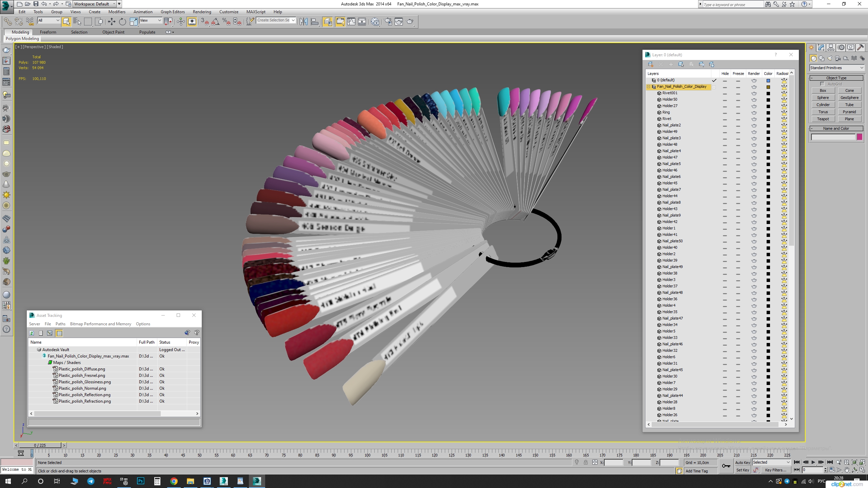Toggle Render for the Ring layer item
The width and height of the screenshot is (868, 488).
[754, 113]
